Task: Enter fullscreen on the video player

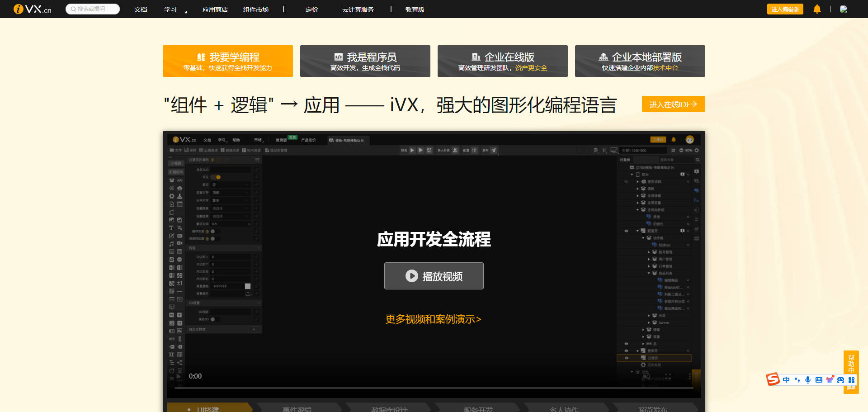Action: pyautogui.click(x=668, y=376)
